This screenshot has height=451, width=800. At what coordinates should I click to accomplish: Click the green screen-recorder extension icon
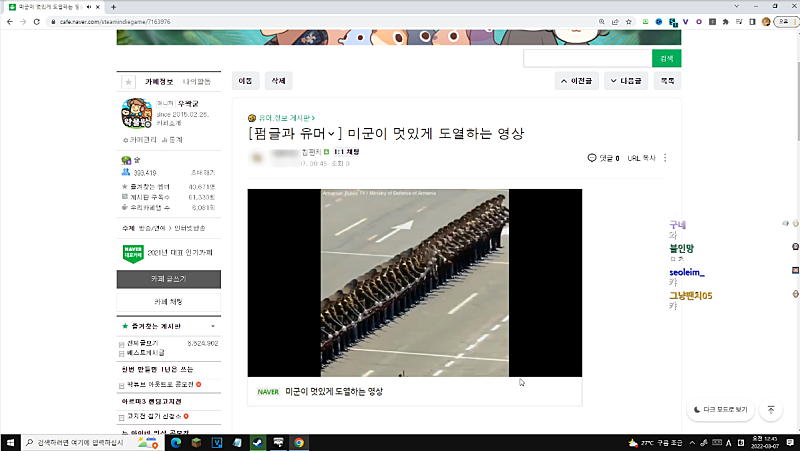click(645, 22)
